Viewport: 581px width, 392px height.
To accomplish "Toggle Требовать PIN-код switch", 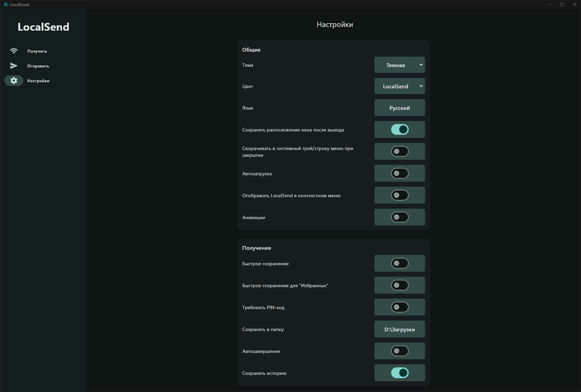I will tap(400, 307).
